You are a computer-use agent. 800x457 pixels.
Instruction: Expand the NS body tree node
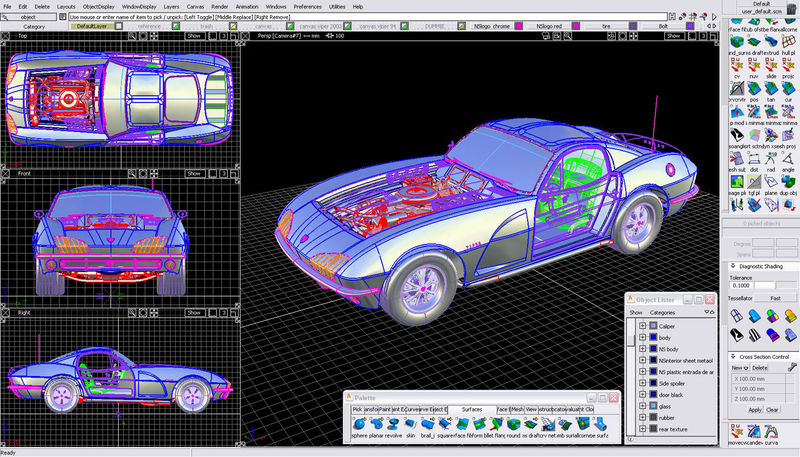coord(642,349)
